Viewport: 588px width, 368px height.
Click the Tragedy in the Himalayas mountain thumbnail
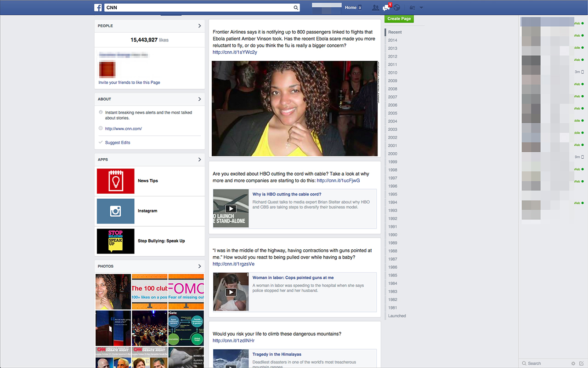click(x=231, y=359)
